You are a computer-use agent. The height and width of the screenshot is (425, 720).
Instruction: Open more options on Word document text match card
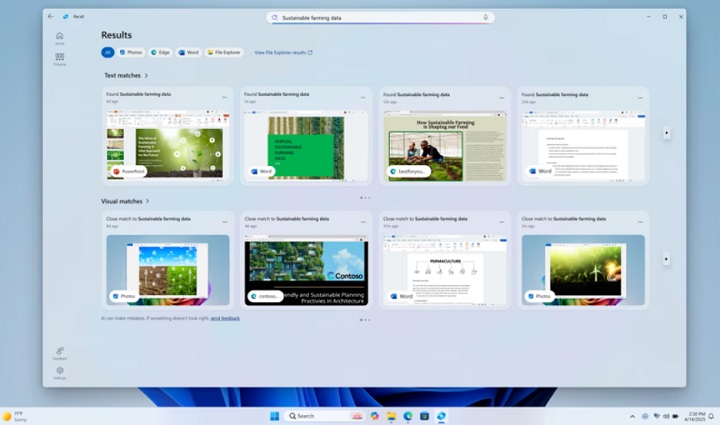[640, 98]
